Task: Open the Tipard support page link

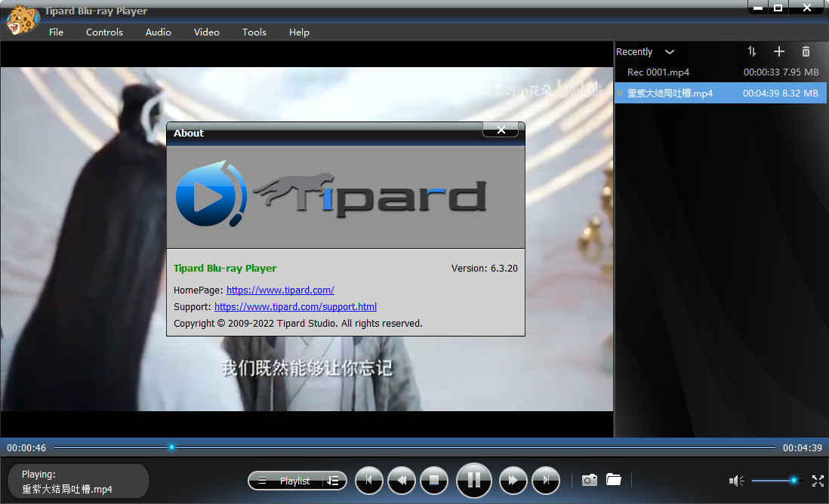Action: click(x=295, y=307)
